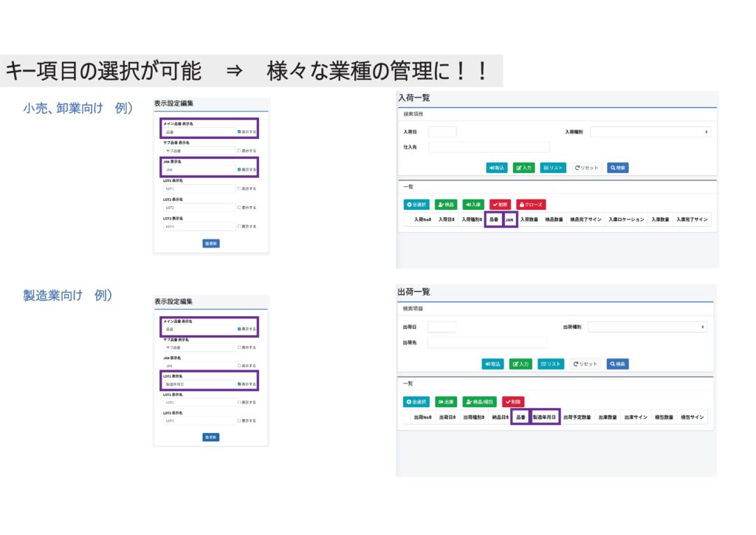The height and width of the screenshot is (535, 756).
Task: Click the red 削除 button in 出荷一覧
Action: [513, 402]
